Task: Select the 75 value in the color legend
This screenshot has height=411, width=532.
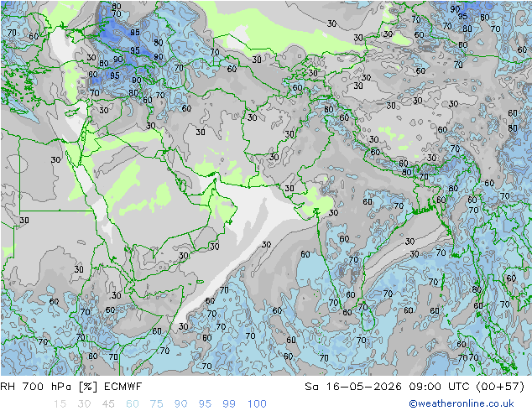Action: [156, 404]
